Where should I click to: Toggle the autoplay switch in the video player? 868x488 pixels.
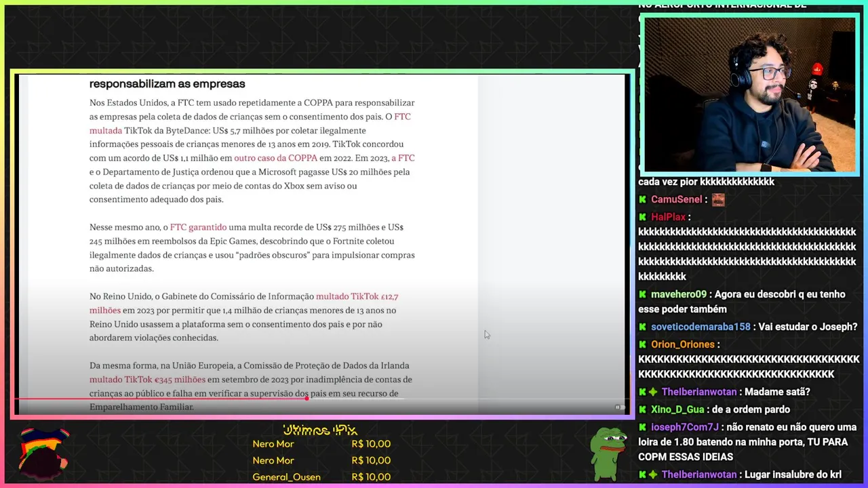click(620, 407)
